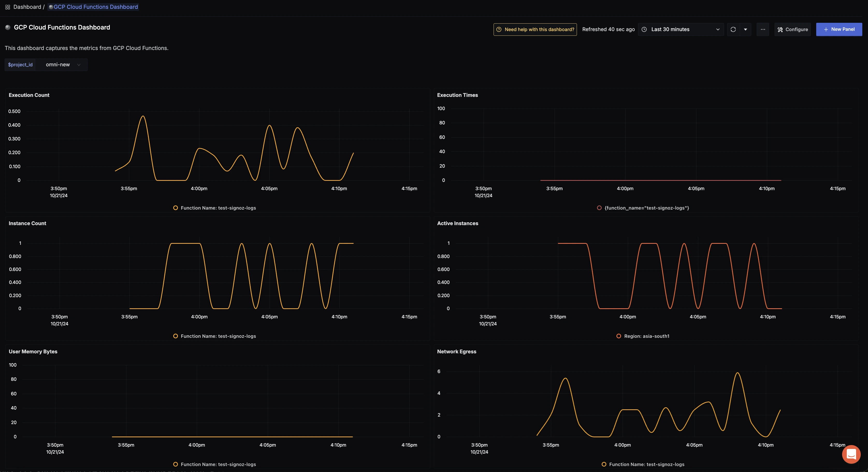
Task: Open the Last 30 minutes time dropdown
Action: tap(681, 30)
